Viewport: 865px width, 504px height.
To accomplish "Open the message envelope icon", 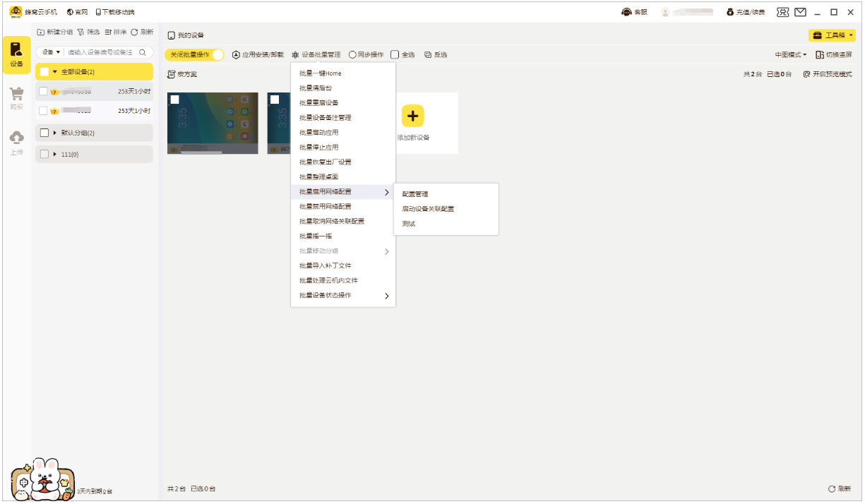I will pyautogui.click(x=799, y=12).
